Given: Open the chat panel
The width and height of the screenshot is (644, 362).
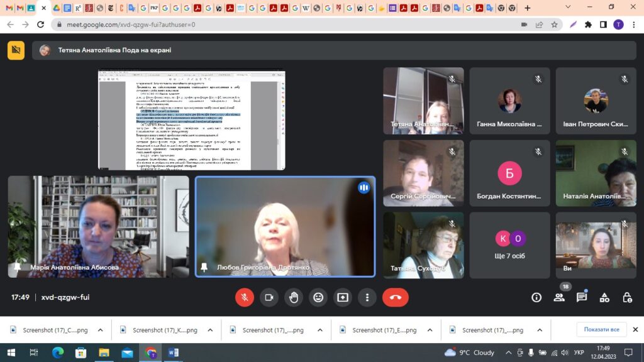Looking at the screenshot, I should pos(582,297).
